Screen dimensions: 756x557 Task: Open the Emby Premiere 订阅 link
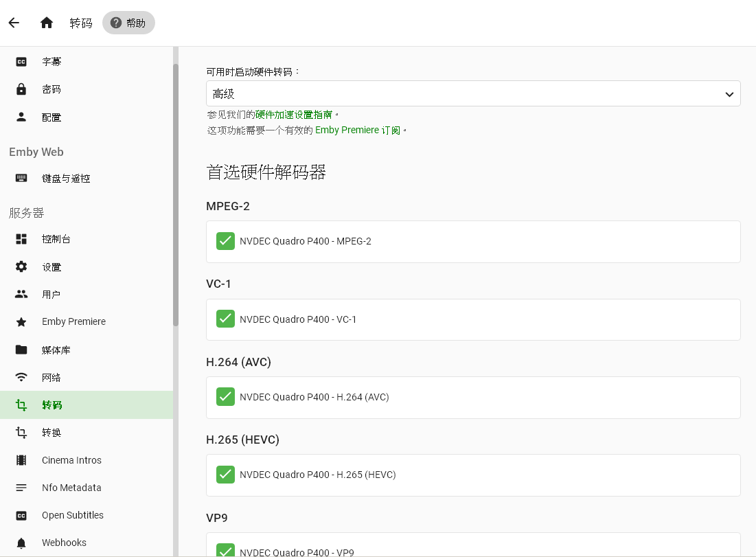pyautogui.click(x=358, y=130)
